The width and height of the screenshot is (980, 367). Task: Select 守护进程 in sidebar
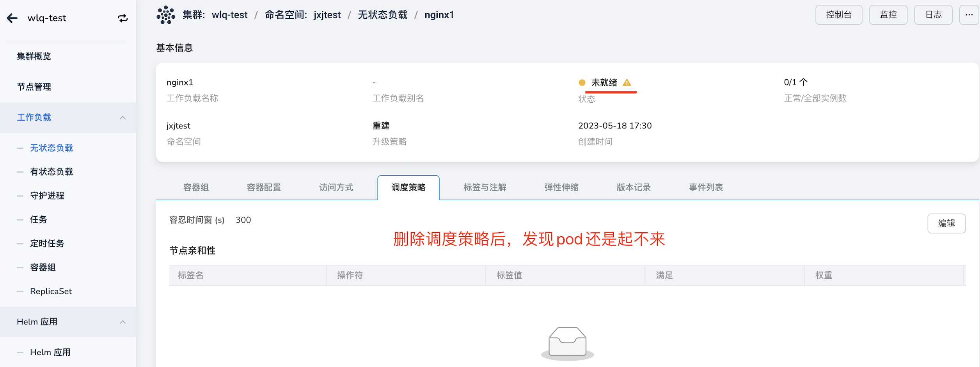click(x=47, y=196)
